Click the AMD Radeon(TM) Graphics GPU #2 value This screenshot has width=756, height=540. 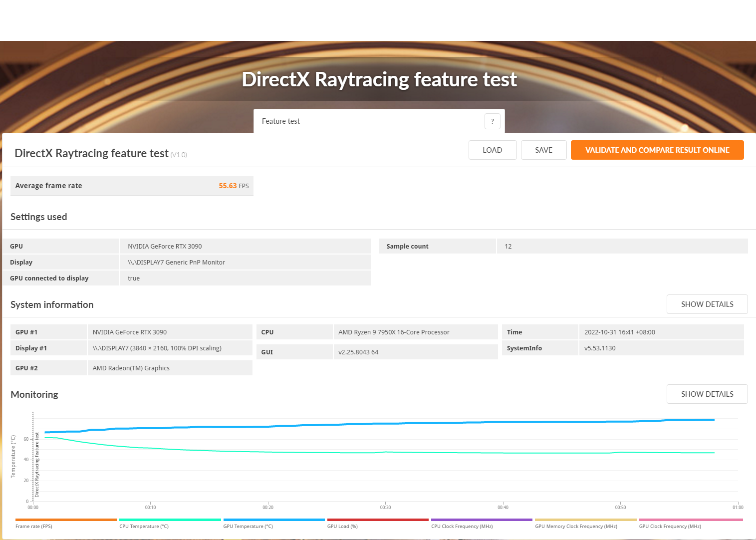(131, 368)
